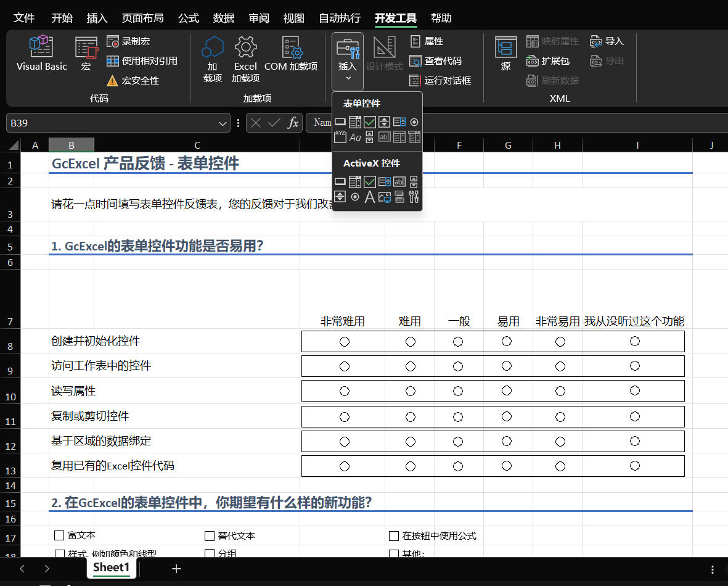
Task: Expand the Name Box dropdown arrow
Action: tap(223, 123)
